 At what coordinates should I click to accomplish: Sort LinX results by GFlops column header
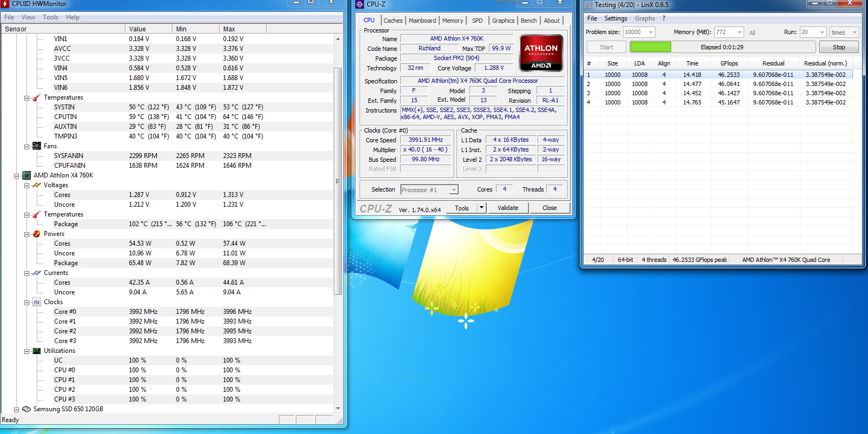tap(729, 63)
